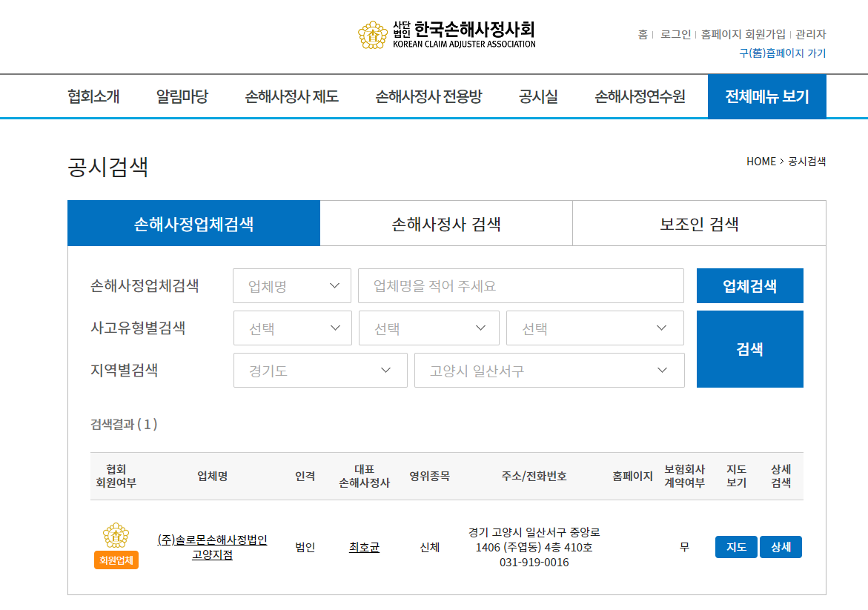Viewport: 868px width, 610px height.
Task: Click HOME in the breadcrumb
Action: tap(761, 161)
